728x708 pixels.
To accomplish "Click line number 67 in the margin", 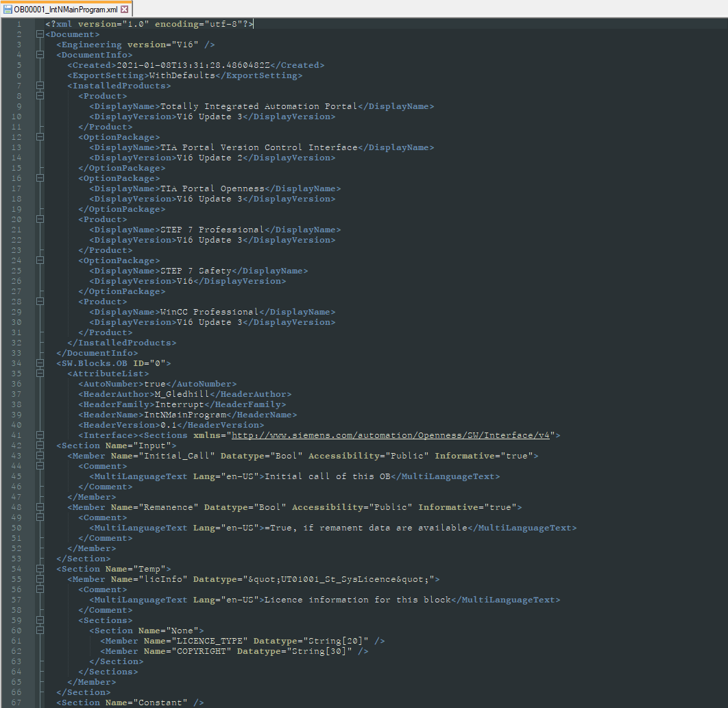I will pyautogui.click(x=16, y=703).
